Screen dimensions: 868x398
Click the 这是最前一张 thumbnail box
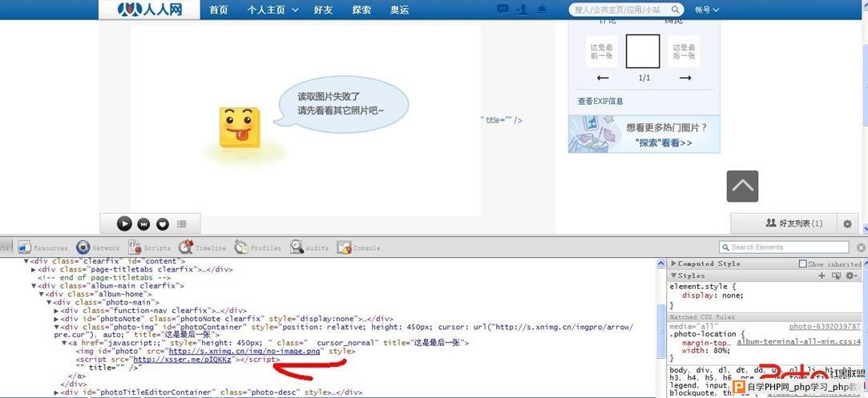click(601, 51)
